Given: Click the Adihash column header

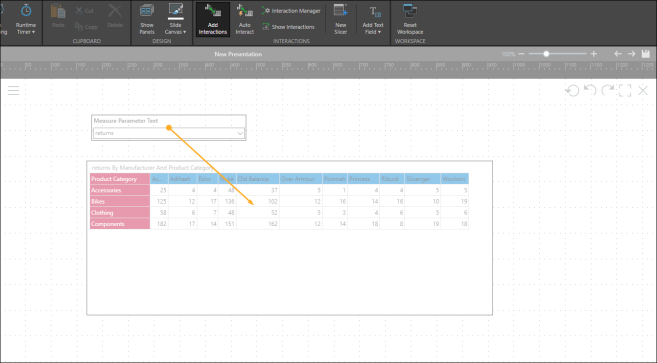Looking at the screenshot, I should click(x=182, y=179).
